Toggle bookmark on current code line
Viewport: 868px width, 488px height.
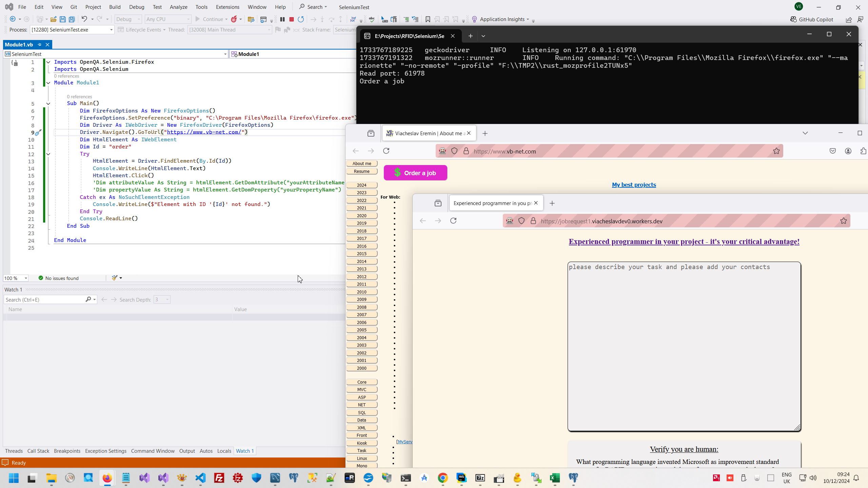428,19
